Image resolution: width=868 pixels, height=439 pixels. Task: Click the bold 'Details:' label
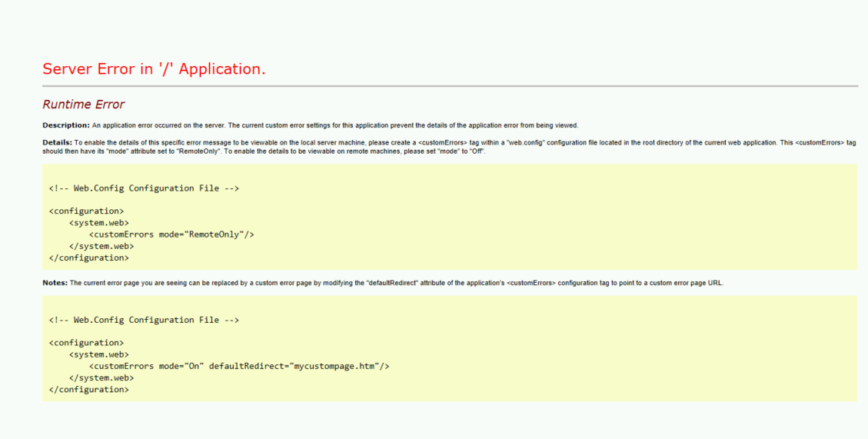click(57, 143)
